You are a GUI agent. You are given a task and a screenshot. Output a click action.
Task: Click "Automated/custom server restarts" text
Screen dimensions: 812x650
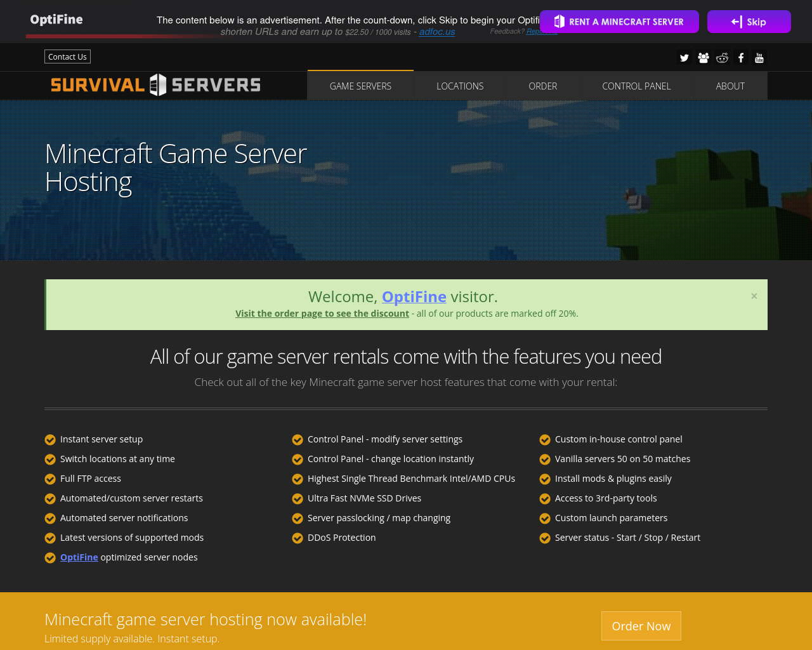131,498
